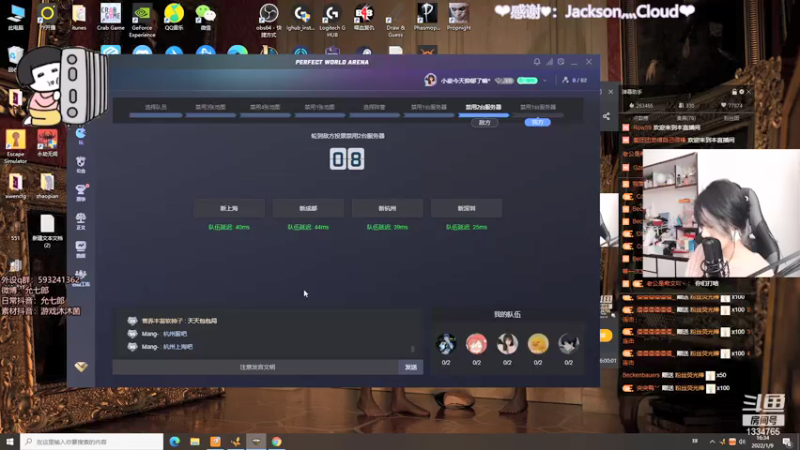
Task: Open QQ音乐 desktop shortcut
Action: coord(174,17)
